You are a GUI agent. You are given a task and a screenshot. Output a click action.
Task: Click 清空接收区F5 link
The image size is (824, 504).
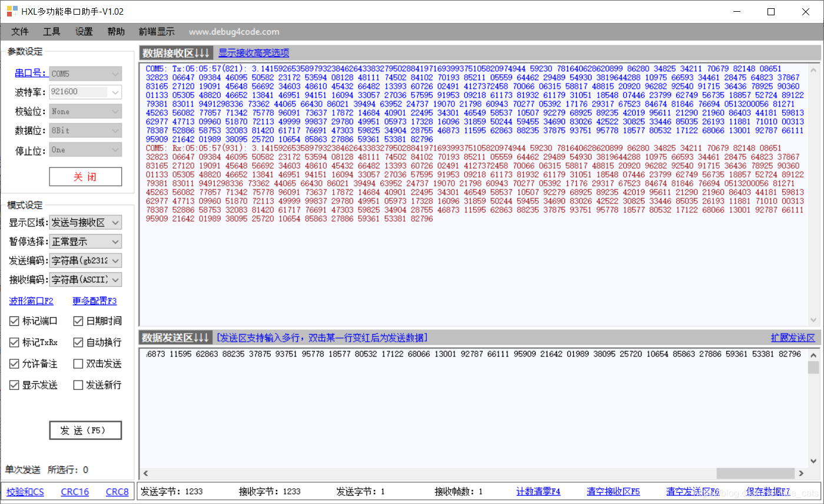pos(613,492)
